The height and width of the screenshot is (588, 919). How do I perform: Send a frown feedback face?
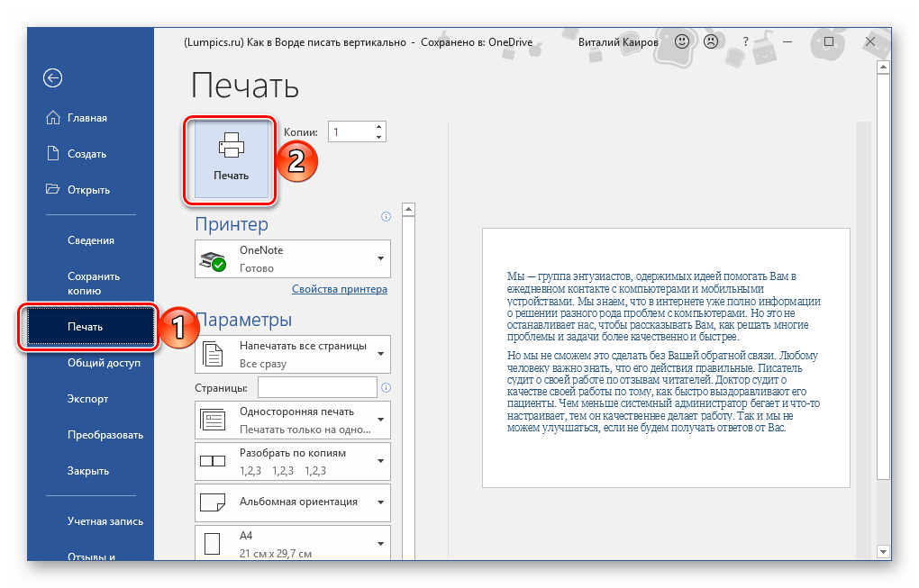click(711, 41)
